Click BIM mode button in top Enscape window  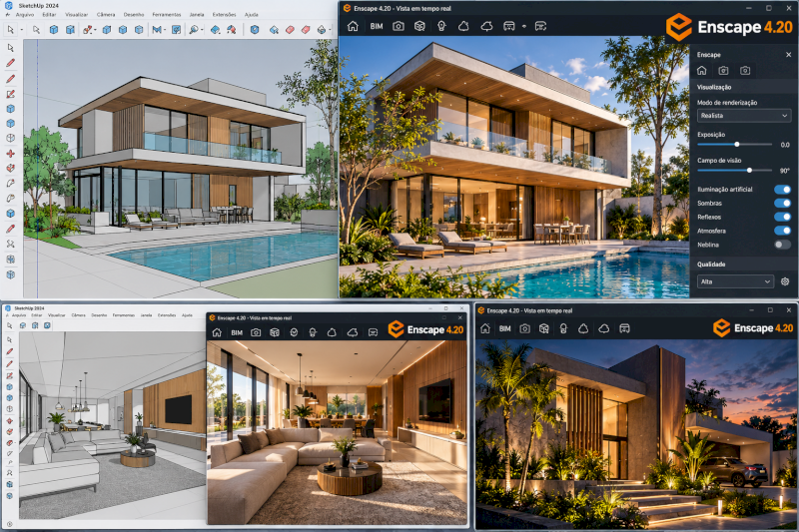[377, 26]
